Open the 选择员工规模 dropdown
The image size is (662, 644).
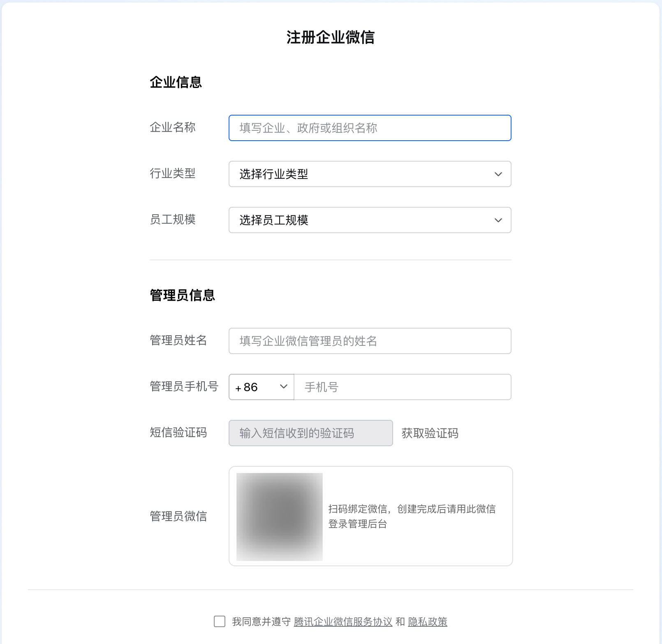(370, 220)
